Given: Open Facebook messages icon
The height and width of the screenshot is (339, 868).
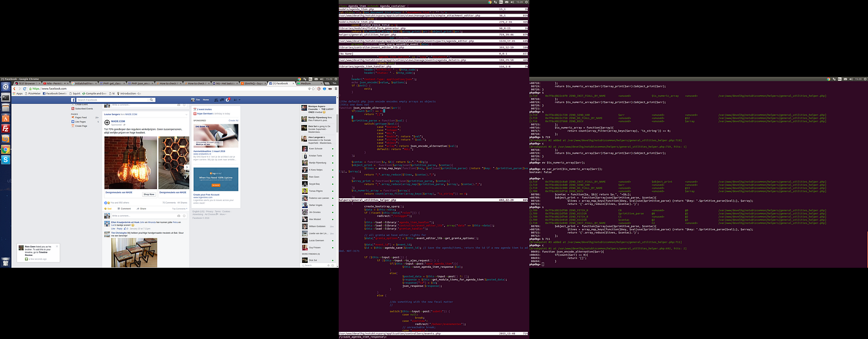Looking at the screenshot, I should click(222, 100).
